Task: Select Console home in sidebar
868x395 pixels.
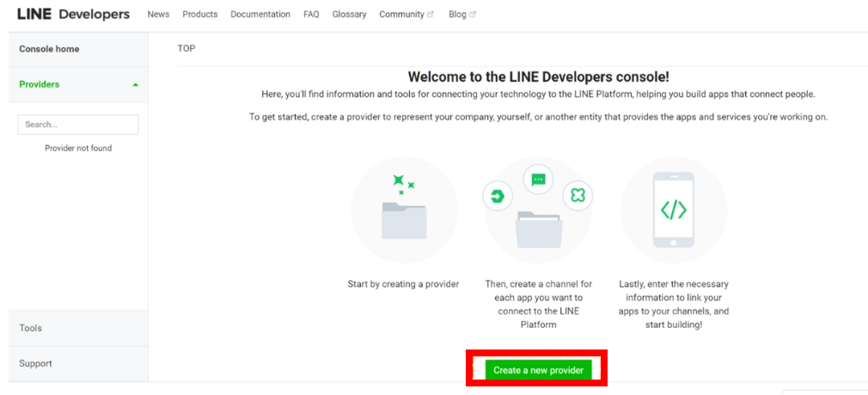Action: click(x=78, y=49)
